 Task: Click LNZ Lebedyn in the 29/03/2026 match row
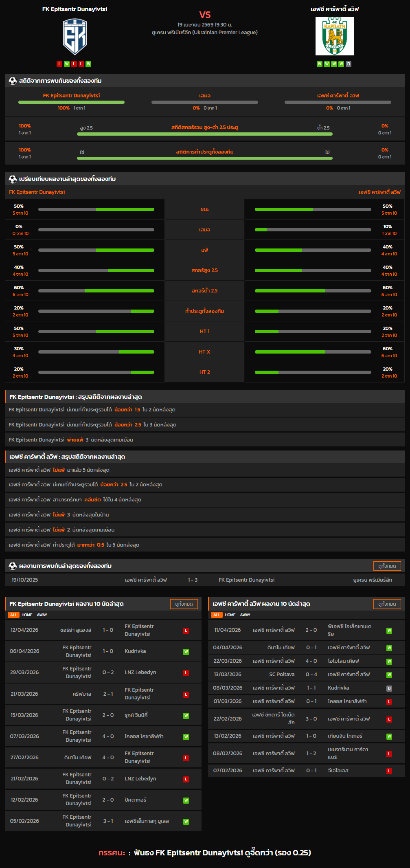coord(140,672)
